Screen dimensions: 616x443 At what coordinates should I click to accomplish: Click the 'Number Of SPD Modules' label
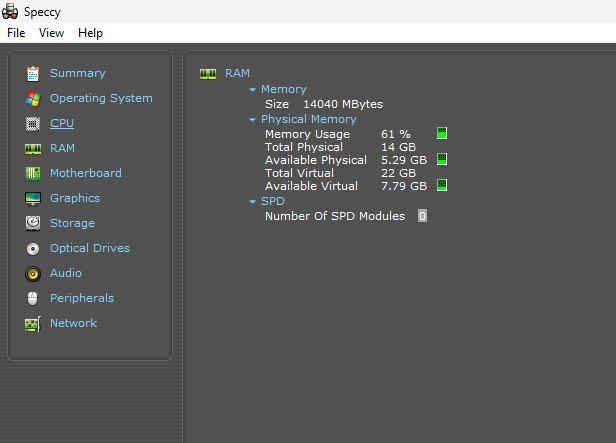335,216
